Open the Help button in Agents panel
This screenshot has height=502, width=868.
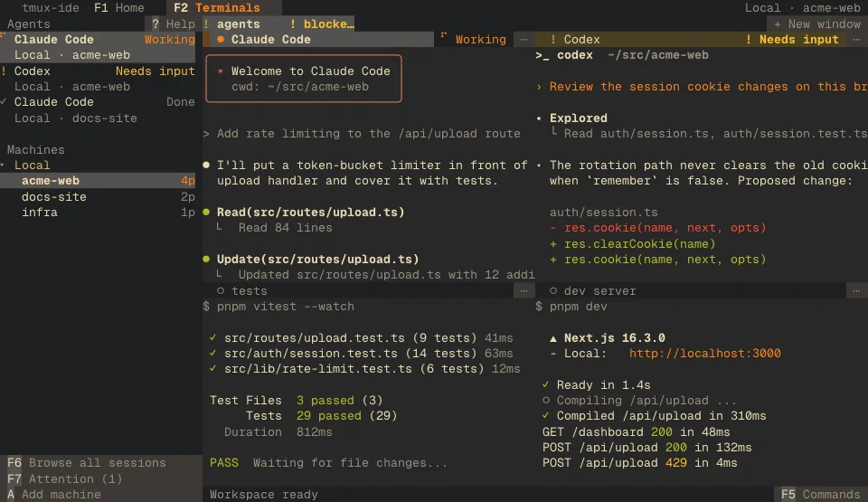coord(174,24)
